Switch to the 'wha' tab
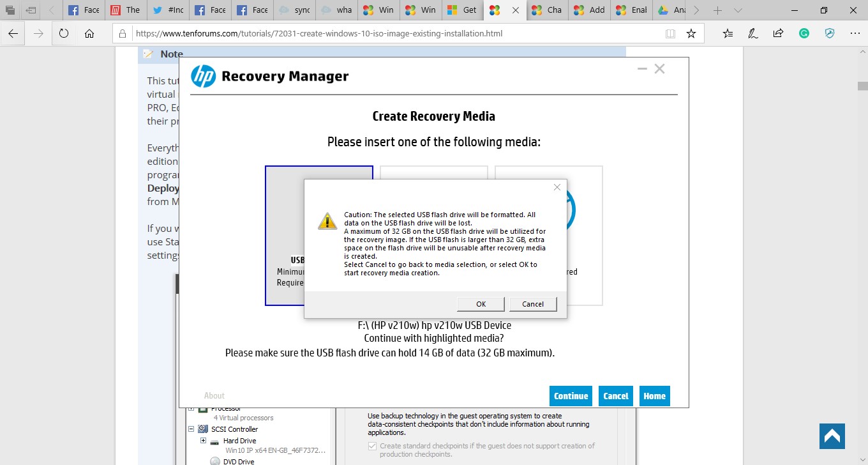The width and height of the screenshot is (868, 465). click(x=336, y=10)
